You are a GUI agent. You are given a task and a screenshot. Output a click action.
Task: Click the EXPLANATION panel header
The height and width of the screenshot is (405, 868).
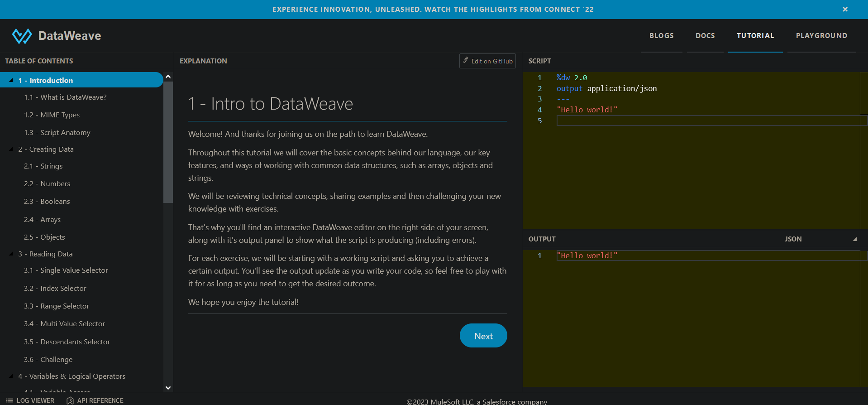[203, 61]
